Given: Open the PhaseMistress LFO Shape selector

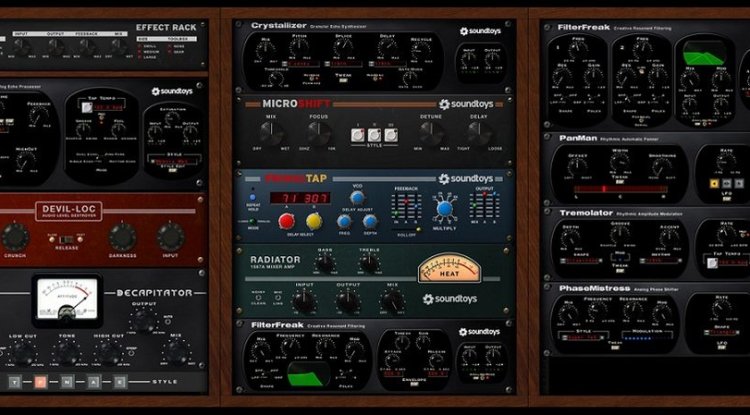Looking at the screenshot, I should click(x=722, y=332).
